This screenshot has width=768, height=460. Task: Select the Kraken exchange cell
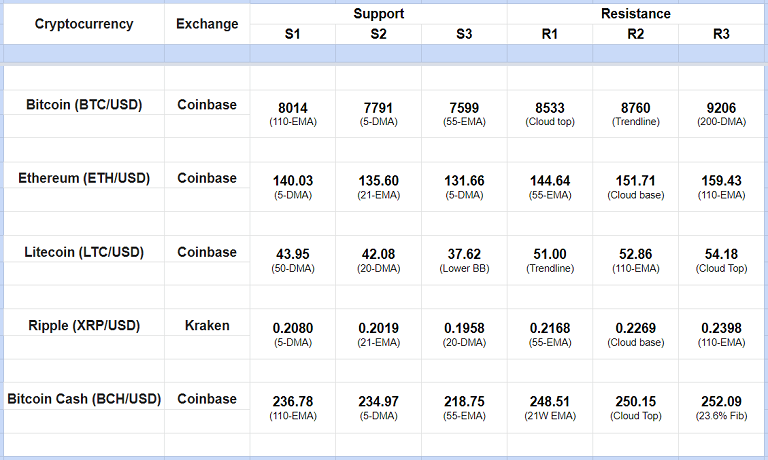[207, 325]
